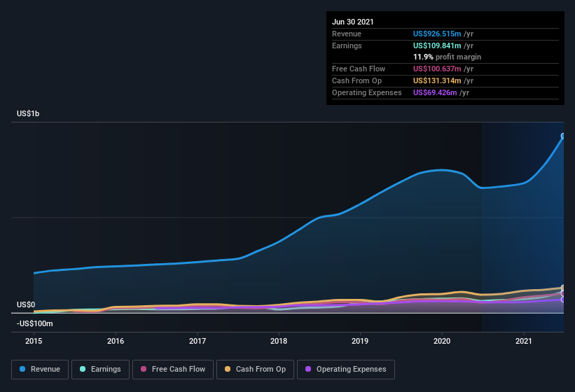Screen dimensions: 575x392
Task: Click the 2018 x-axis label
Action: click(279, 341)
